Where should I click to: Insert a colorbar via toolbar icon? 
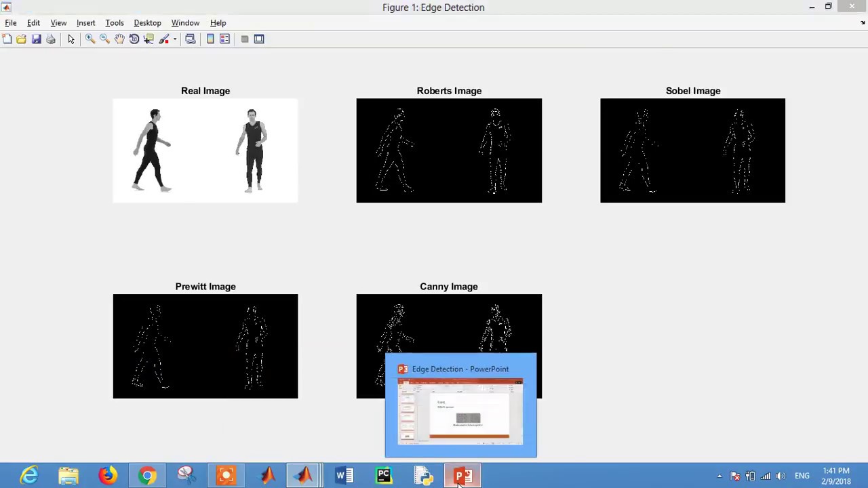(x=210, y=39)
